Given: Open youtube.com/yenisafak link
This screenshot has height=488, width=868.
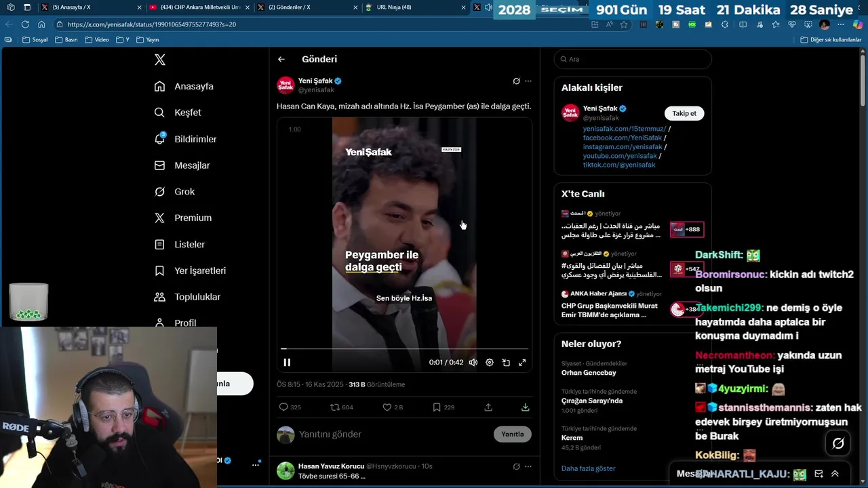Looking at the screenshot, I should point(620,156).
